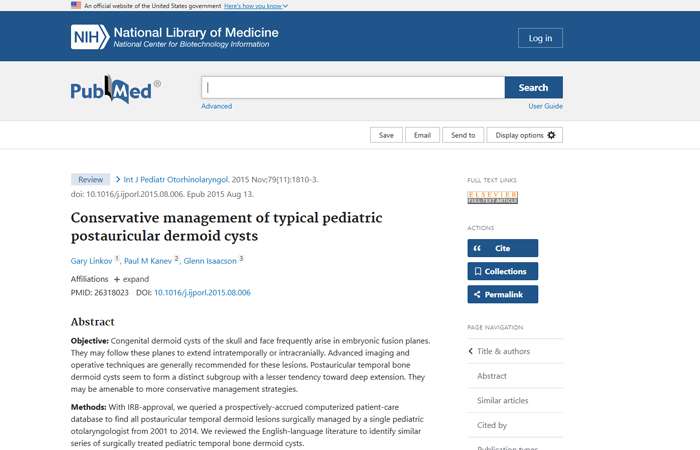This screenshot has width=700, height=450.
Task: Copy link with Permalink button
Action: click(503, 295)
